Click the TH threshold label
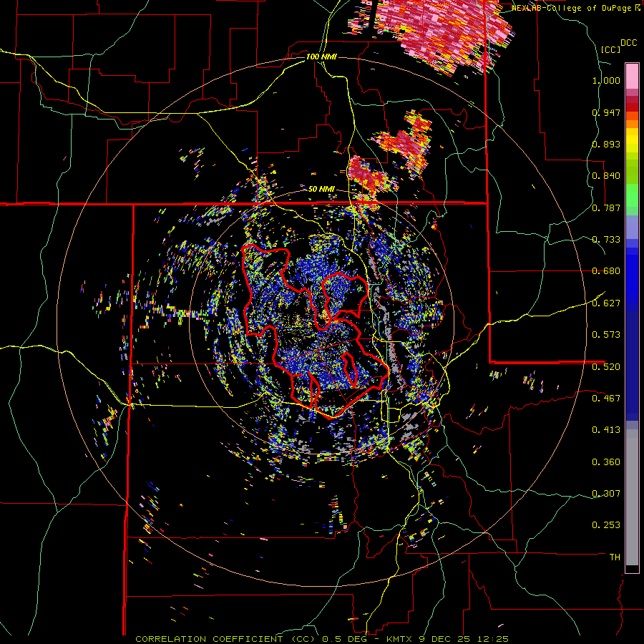 pos(615,557)
